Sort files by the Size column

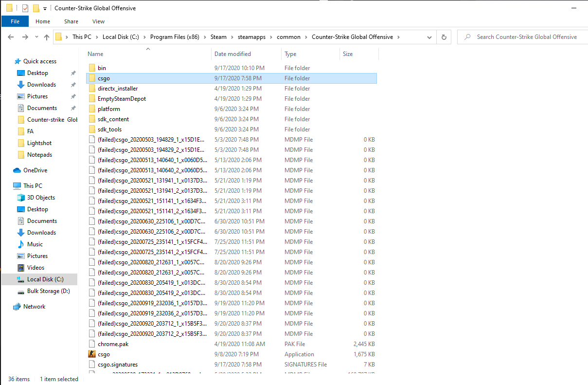(x=348, y=54)
